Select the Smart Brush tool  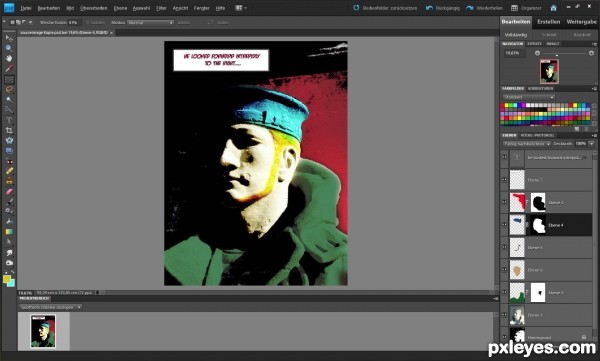click(x=9, y=211)
